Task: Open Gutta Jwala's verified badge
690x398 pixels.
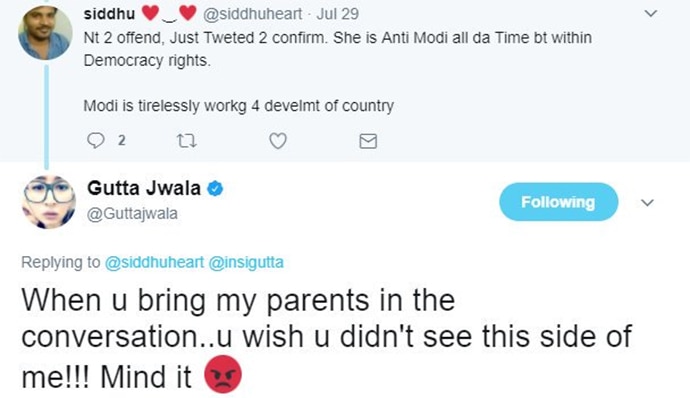Action: (x=215, y=188)
